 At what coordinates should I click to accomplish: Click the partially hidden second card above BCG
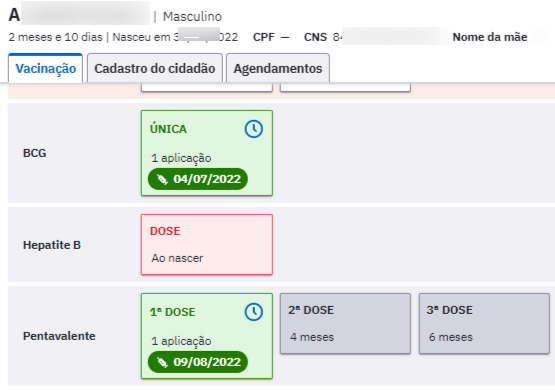pos(345,87)
